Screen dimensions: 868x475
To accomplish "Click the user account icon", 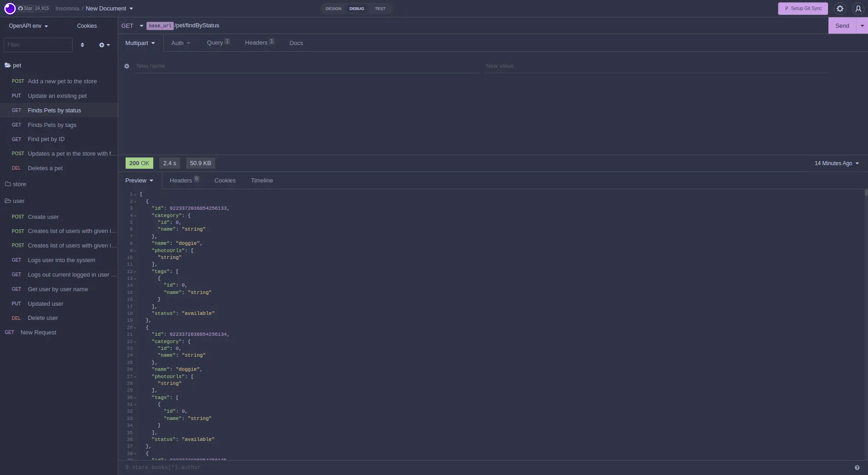I will coord(858,9).
